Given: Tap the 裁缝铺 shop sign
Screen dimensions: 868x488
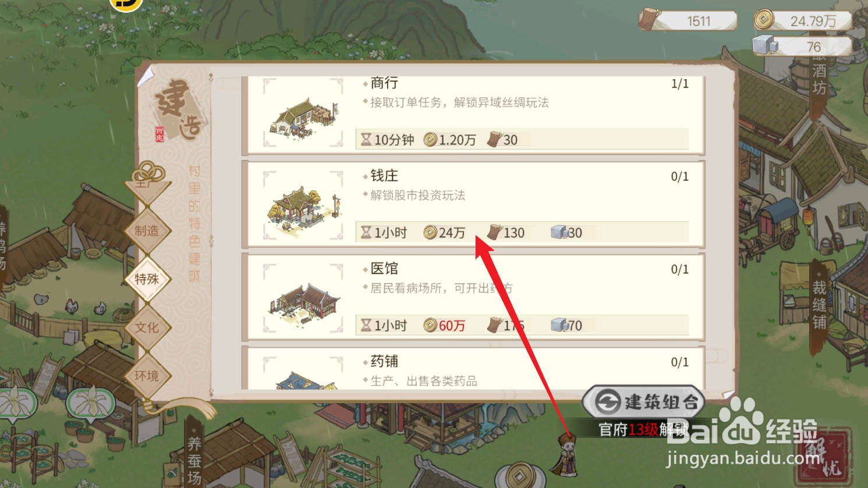Looking at the screenshot, I should tap(819, 304).
